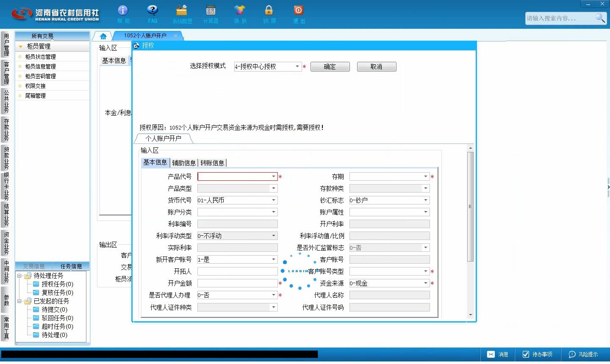
Task: Click the 确定 button
Action: [330, 66]
